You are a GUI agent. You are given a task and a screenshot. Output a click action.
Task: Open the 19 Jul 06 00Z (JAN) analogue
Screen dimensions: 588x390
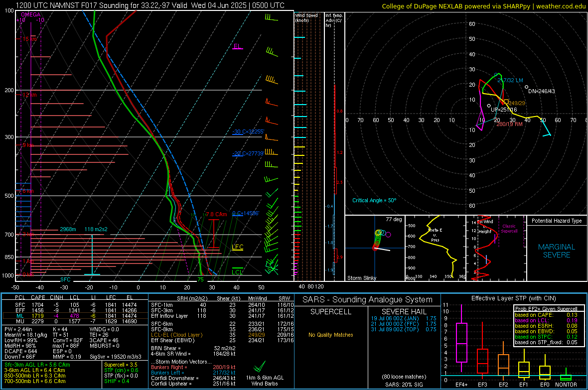[404, 318]
